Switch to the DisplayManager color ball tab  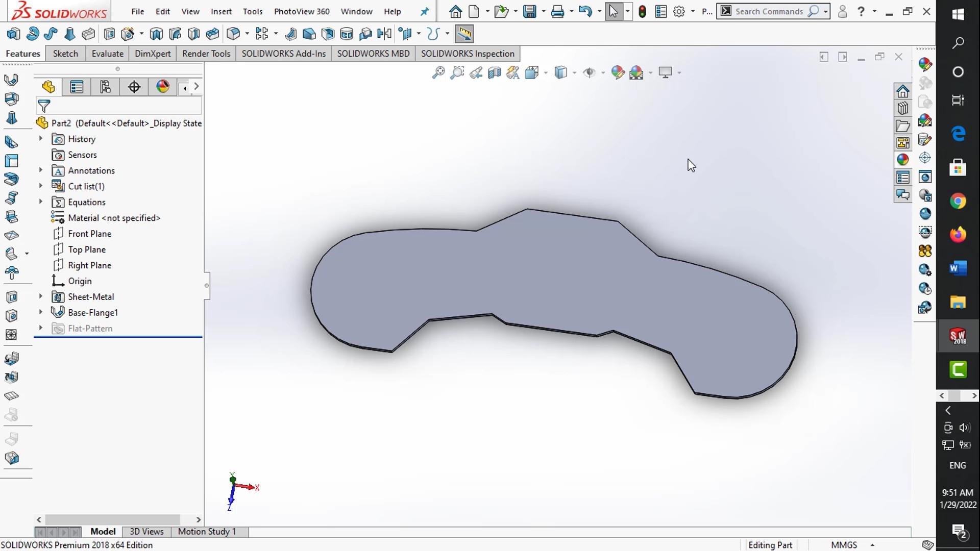coord(163,87)
